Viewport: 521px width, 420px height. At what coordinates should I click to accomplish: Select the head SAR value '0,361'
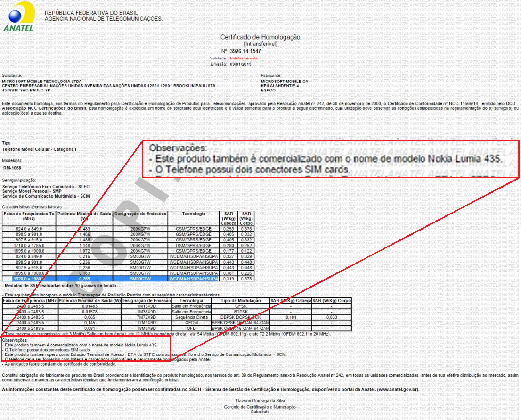coord(228,273)
